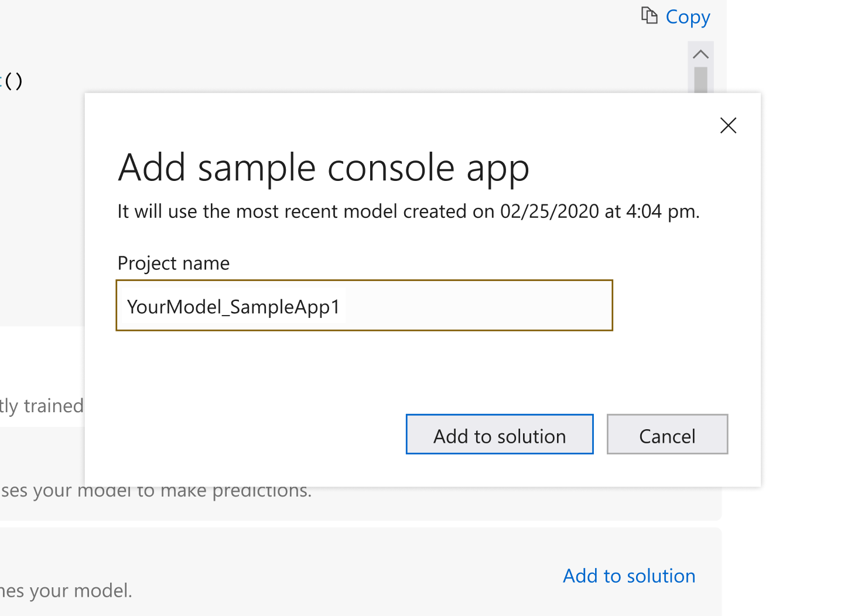Click the Project name label
The height and width of the screenshot is (616, 868).
pyautogui.click(x=173, y=263)
